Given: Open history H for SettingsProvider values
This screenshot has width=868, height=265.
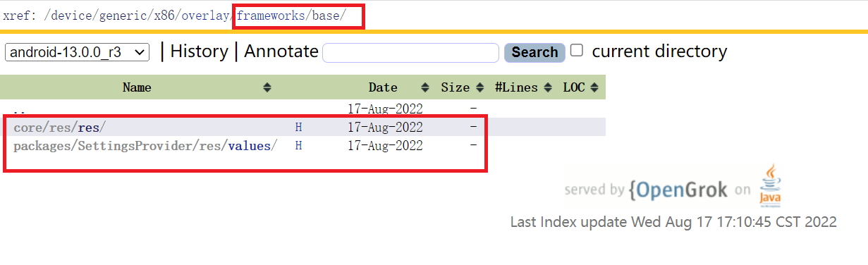Looking at the screenshot, I should [298, 146].
